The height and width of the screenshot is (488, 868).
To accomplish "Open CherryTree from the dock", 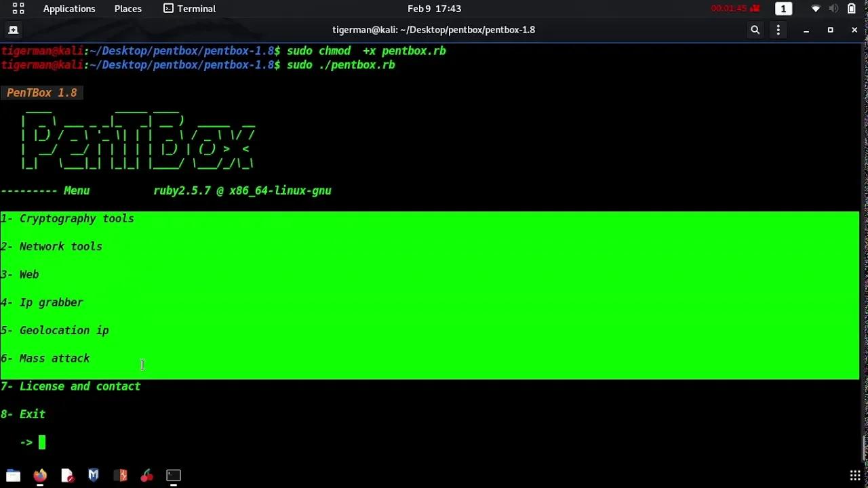I will click(x=147, y=475).
